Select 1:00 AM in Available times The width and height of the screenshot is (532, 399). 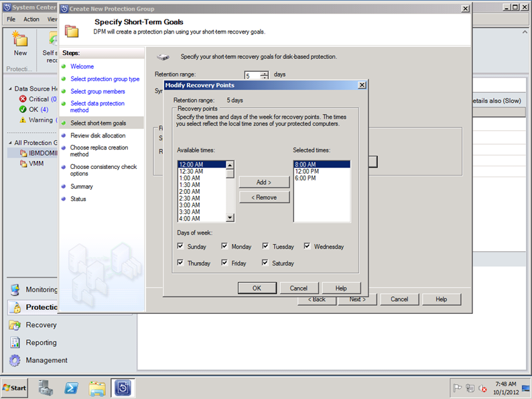202,178
